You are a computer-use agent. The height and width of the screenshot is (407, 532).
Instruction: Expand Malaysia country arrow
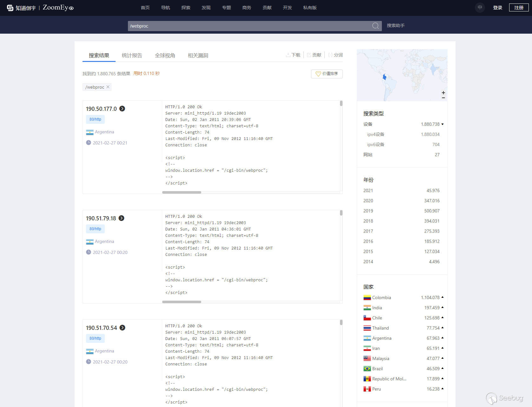click(442, 358)
